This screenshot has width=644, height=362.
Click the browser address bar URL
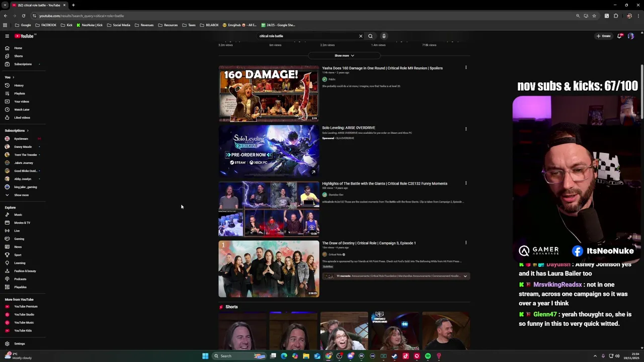click(82, 16)
